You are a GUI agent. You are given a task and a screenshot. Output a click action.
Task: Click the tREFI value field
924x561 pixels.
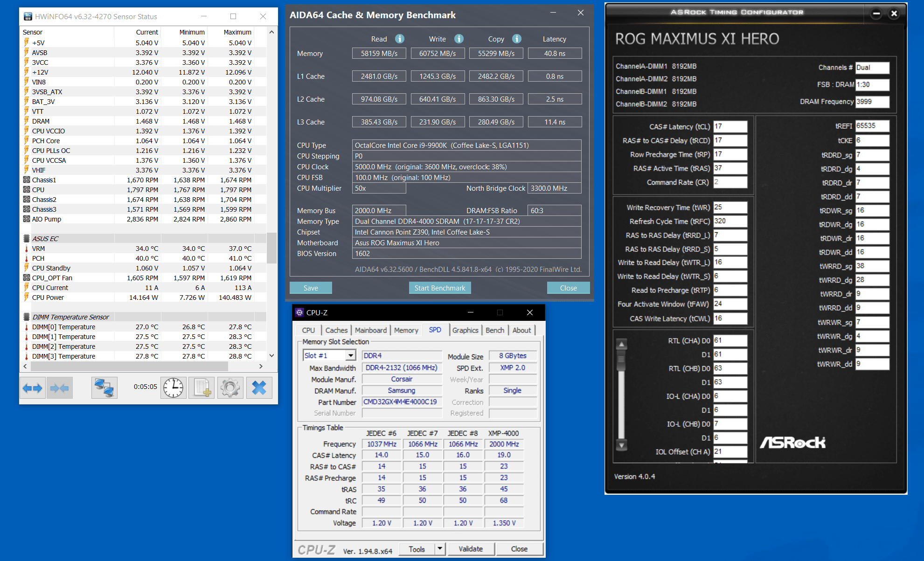point(872,126)
